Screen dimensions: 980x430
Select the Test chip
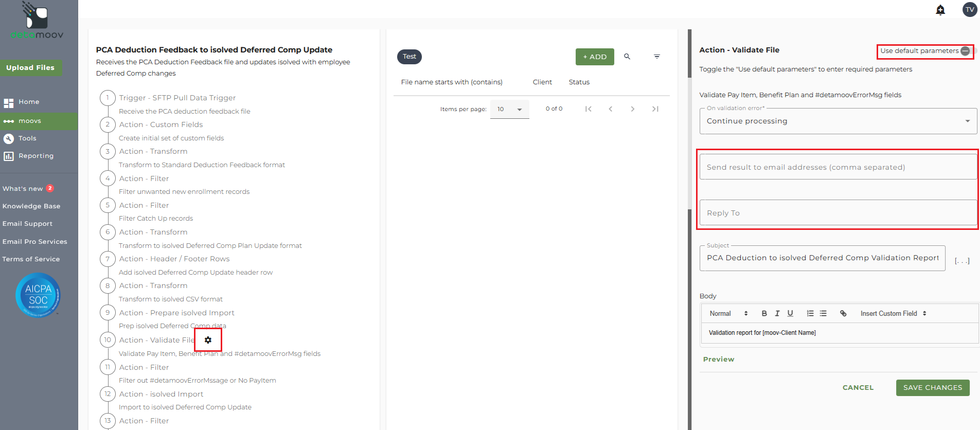(409, 57)
